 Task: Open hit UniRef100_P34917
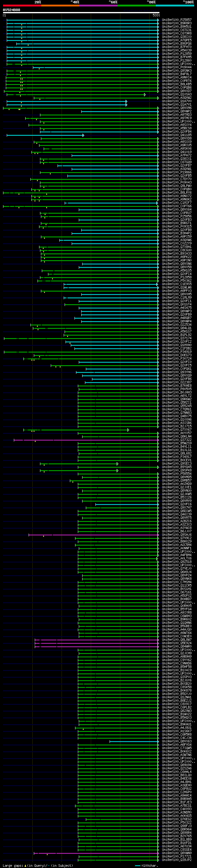coord(177,457)
